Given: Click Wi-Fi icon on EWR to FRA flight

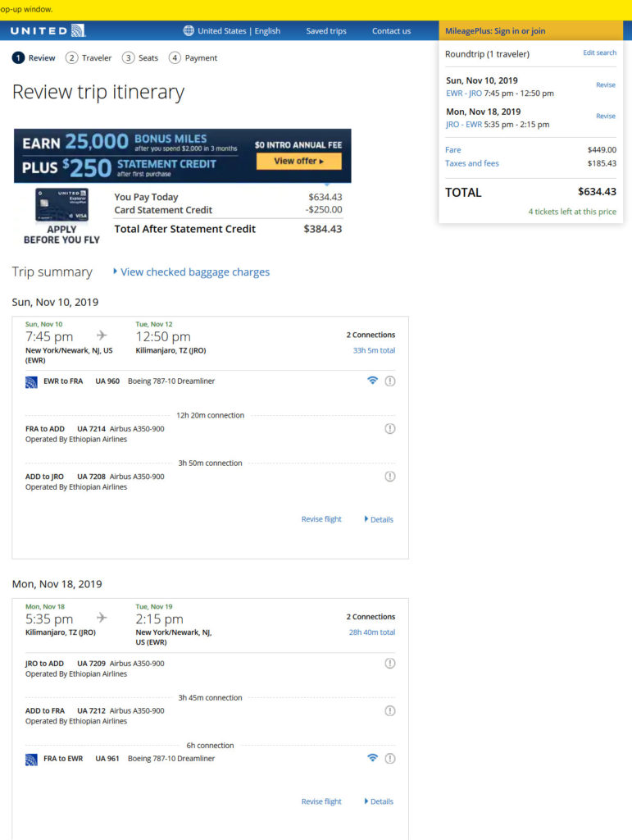Looking at the screenshot, I should click(x=372, y=381).
